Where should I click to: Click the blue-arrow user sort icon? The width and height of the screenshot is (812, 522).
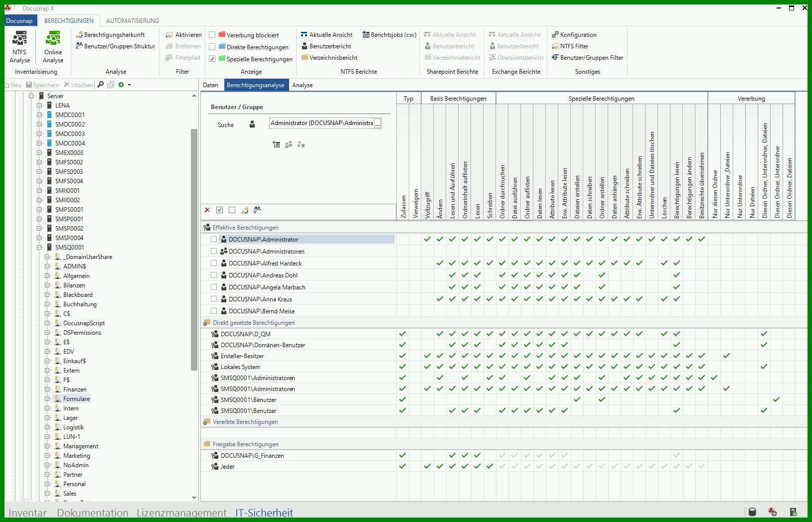click(x=257, y=210)
